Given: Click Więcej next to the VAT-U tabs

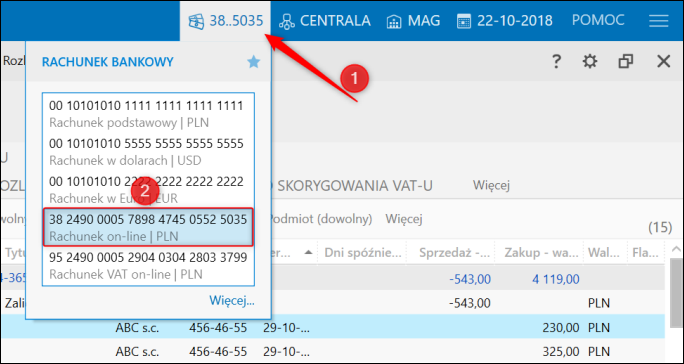Looking at the screenshot, I should 491,185.
